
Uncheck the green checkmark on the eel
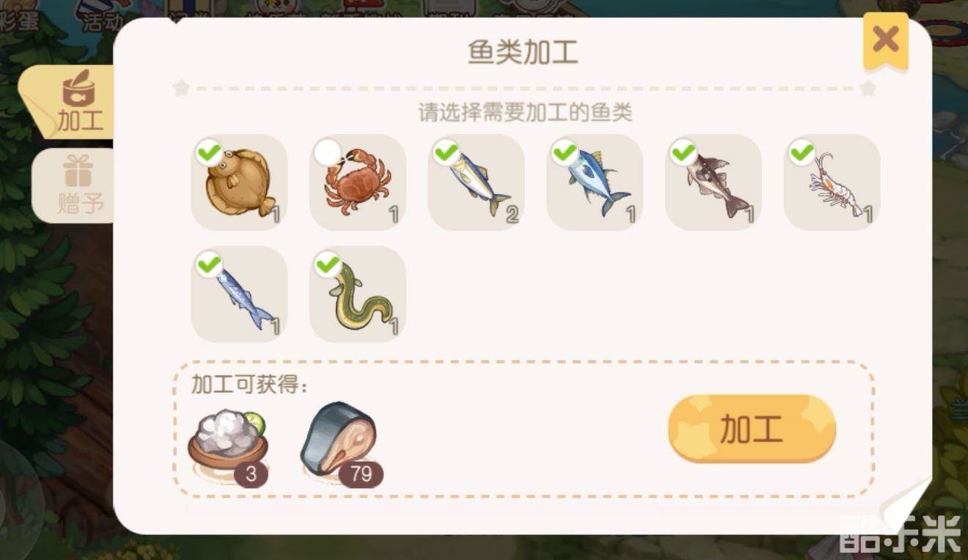click(328, 265)
